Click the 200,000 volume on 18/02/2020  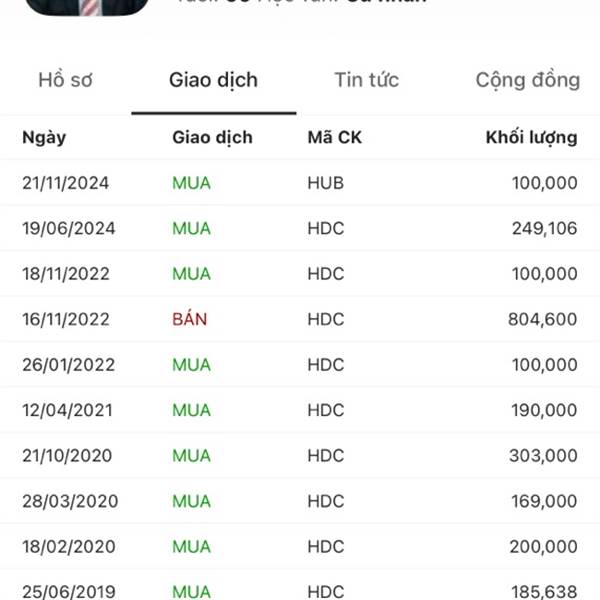pos(543,547)
